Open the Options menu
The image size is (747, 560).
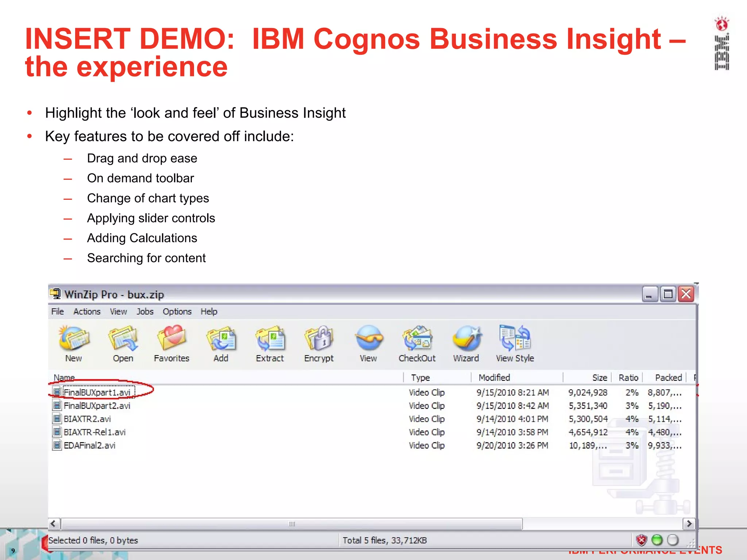click(177, 311)
